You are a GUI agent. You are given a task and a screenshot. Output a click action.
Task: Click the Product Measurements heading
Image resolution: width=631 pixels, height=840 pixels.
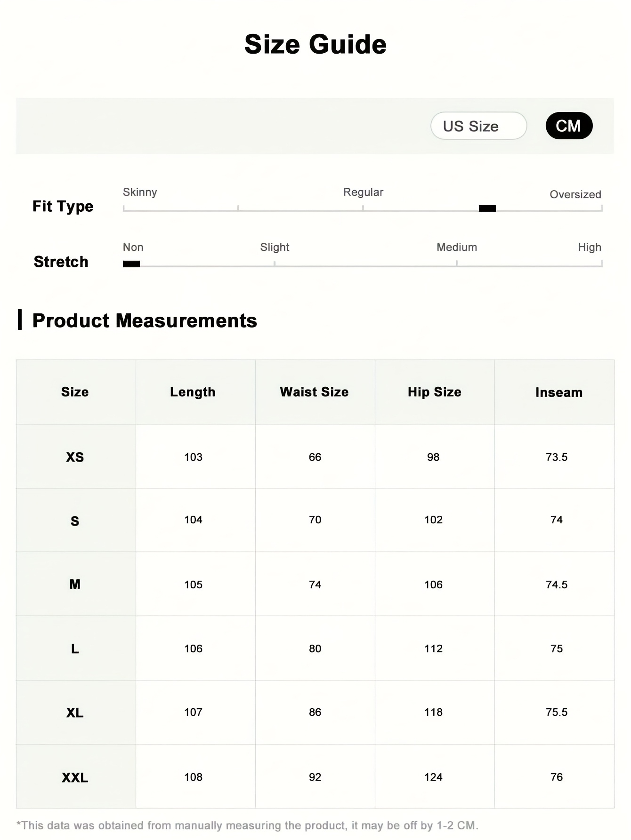pos(145,320)
